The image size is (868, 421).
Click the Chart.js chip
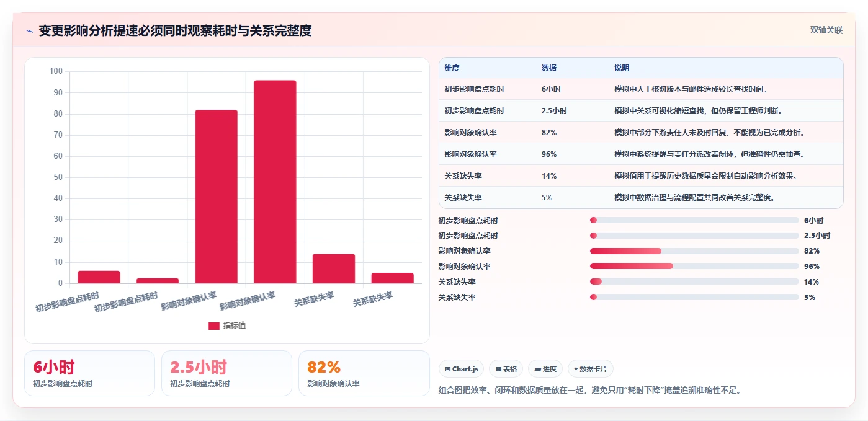point(461,369)
